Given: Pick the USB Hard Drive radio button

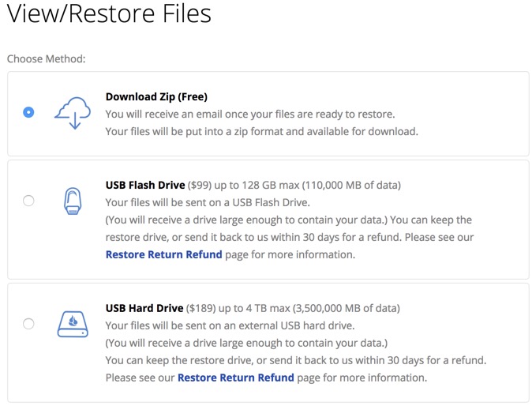Looking at the screenshot, I should [28, 324].
